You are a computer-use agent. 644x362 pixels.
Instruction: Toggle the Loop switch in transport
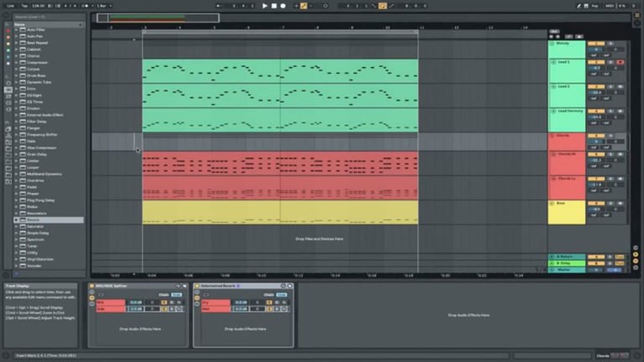pos(382,6)
